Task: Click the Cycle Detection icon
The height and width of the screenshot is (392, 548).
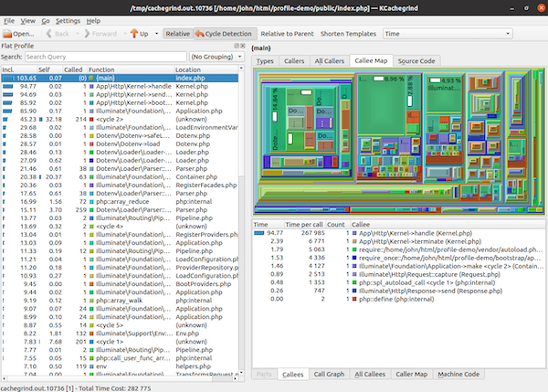Action: (x=200, y=34)
